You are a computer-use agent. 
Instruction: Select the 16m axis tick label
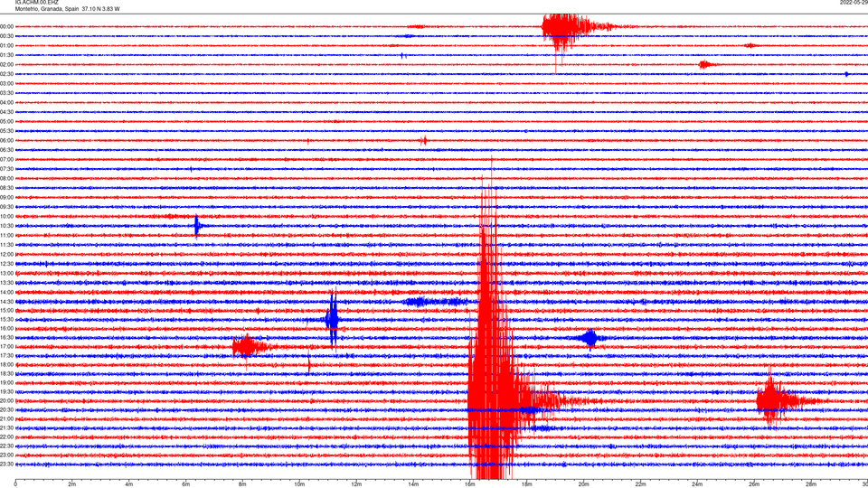tap(470, 484)
